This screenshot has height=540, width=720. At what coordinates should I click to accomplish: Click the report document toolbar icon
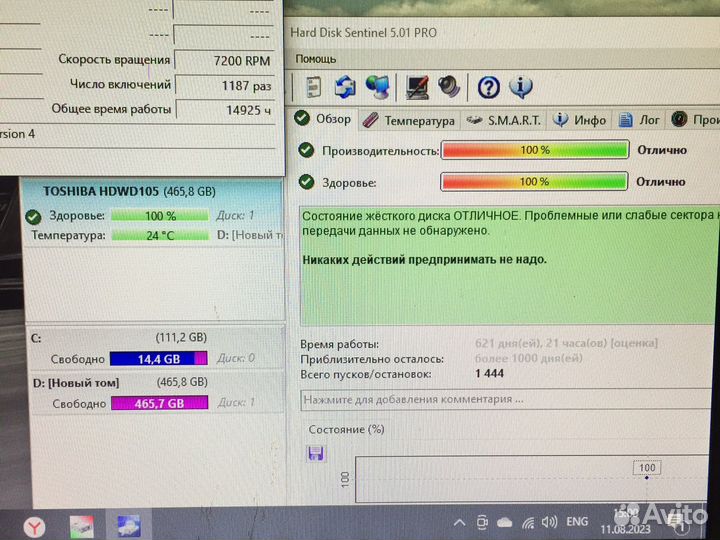tap(314, 87)
